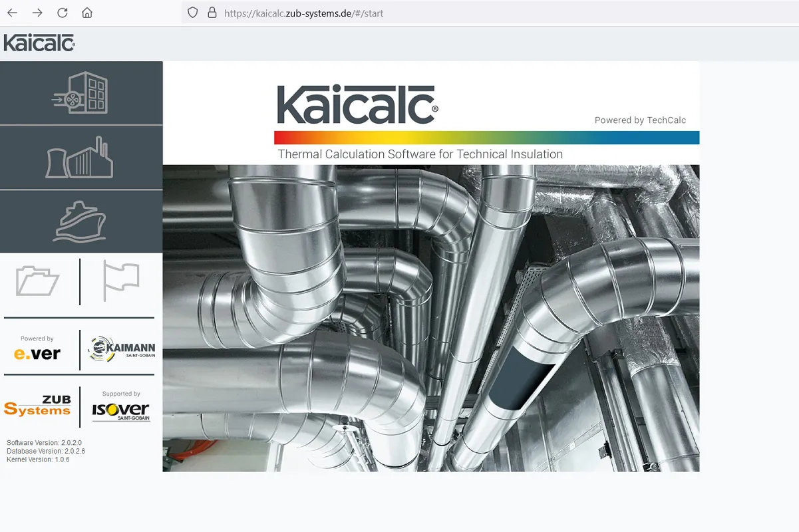Change language via the flag icon
Screen dimensions: 799x532
(120, 282)
